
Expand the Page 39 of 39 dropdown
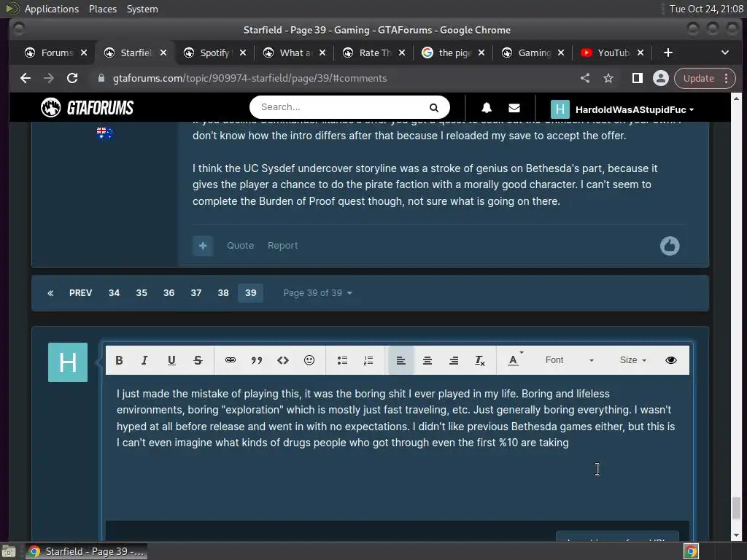pyautogui.click(x=317, y=293)
